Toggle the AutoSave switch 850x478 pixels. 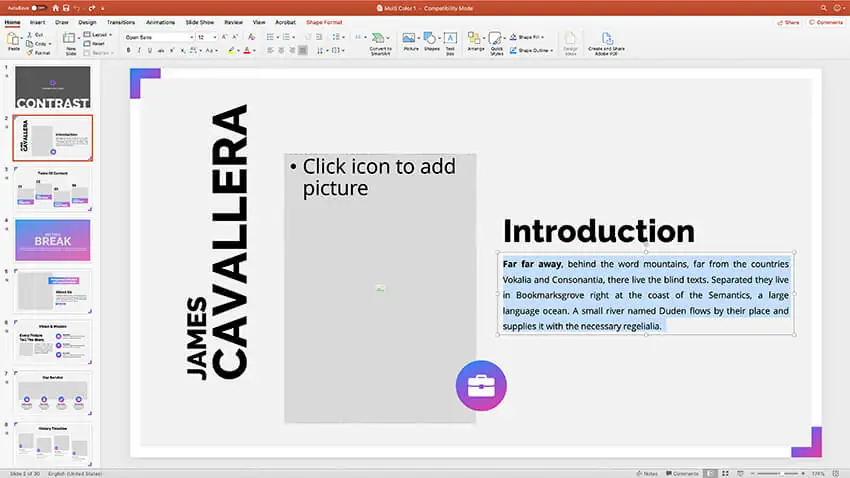(38, 7)
